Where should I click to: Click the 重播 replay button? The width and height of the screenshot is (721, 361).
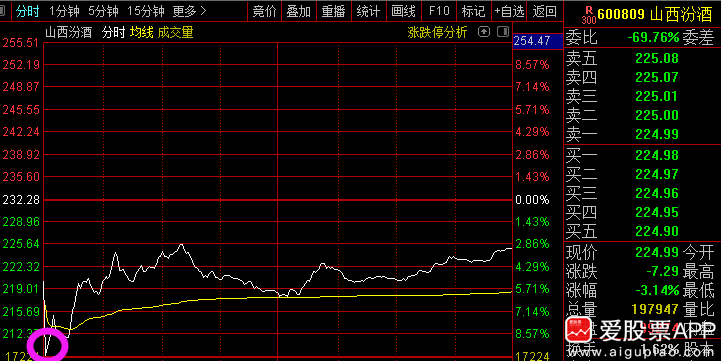pyautogui.click(x=333, y=11)
